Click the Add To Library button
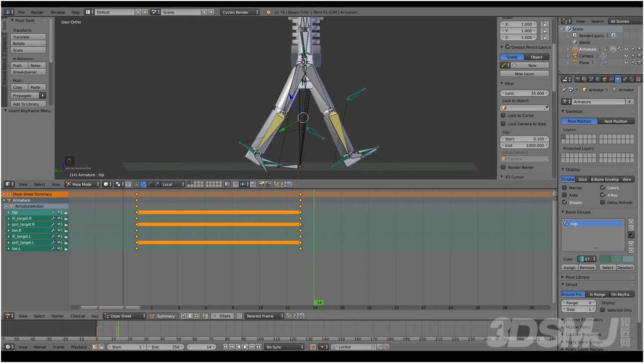 (29, 104)
